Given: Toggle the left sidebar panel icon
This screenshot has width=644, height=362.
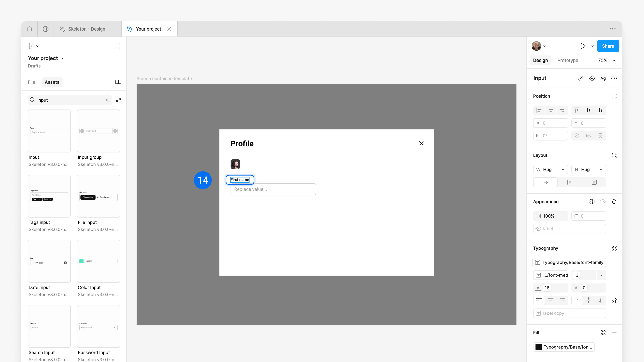Looking at the screenshot, I should (x=117, y=46).
